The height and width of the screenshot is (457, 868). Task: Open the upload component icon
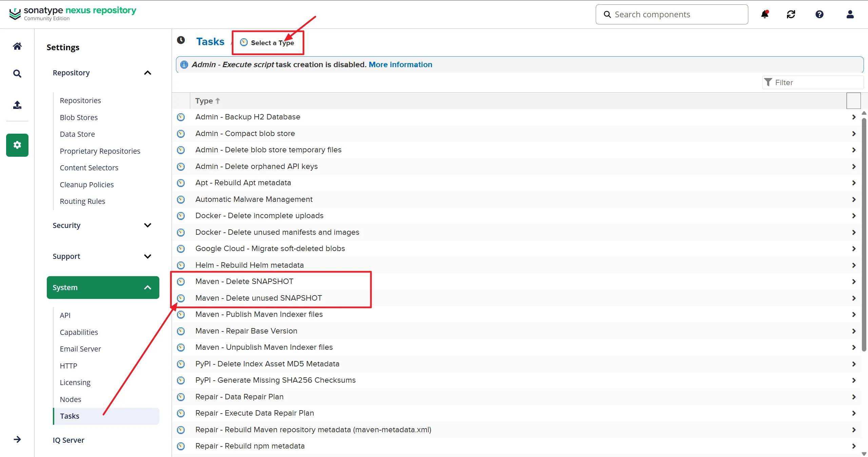click(17, 105)
